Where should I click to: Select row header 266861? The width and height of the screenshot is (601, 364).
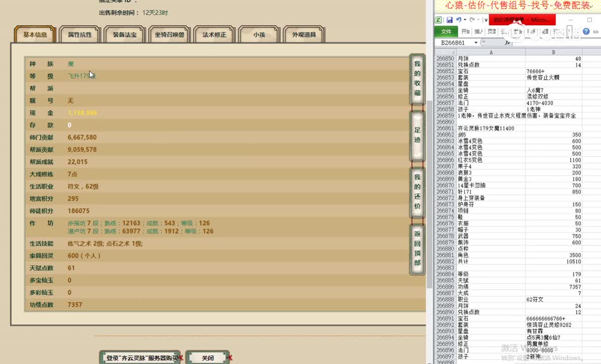point(445,128)
